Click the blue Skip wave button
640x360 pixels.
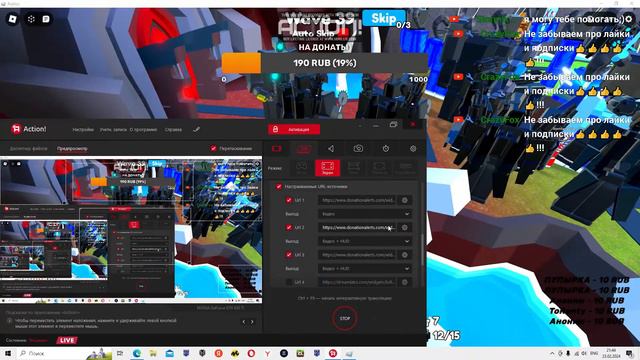tap(384, 18)
